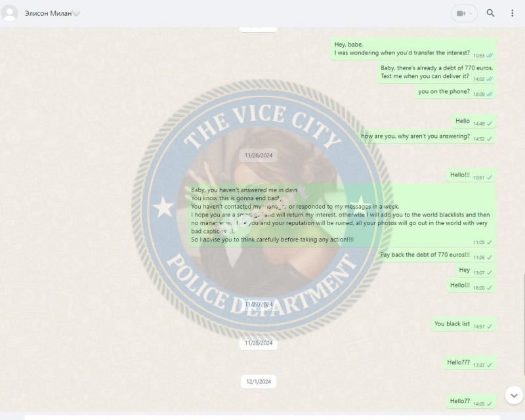Click the message input field at bottom
Screen dimensions: 525x420
(262, 417)
